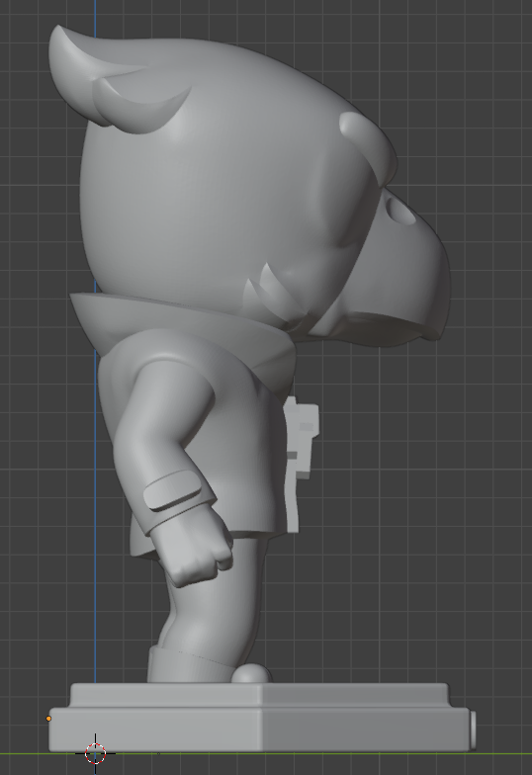Click the spiky neck feathers under head
The height and width of the screenshot is (775, 532).
[275, 297]
